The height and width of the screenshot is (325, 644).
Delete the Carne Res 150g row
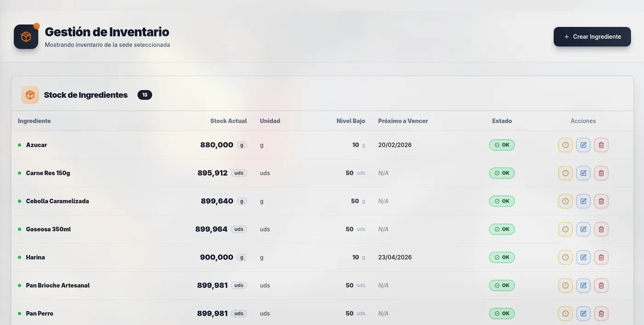[601, 173]
